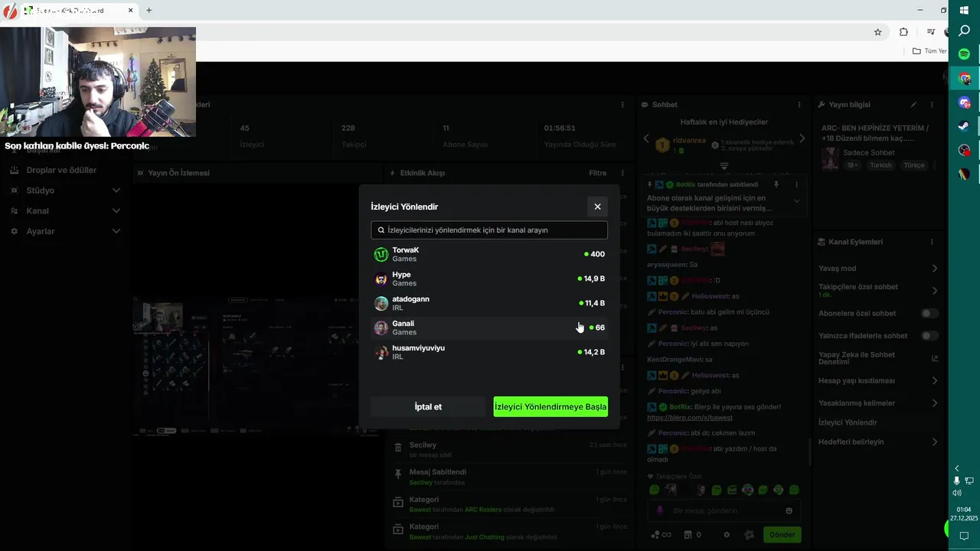Close the İzleyici Yönlendir dialog
The width and height of the screenshot is (980, 551).
coord(597,207)
